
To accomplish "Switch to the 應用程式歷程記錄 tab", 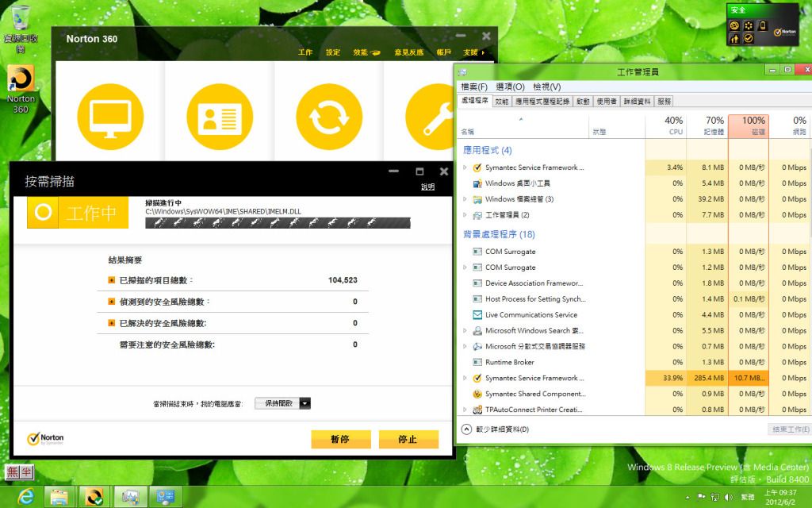I will coord(542,102).
